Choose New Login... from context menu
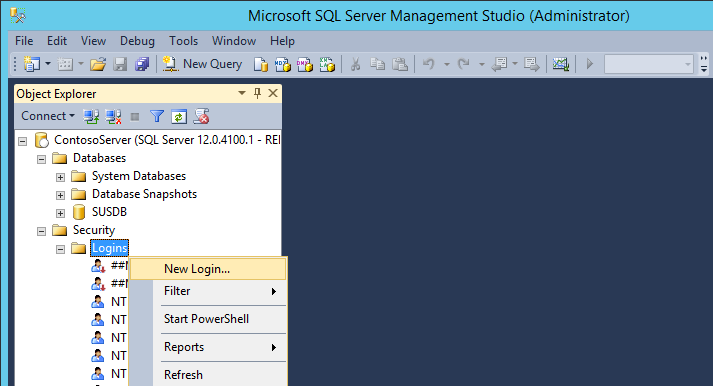 [x=208, y=269]
